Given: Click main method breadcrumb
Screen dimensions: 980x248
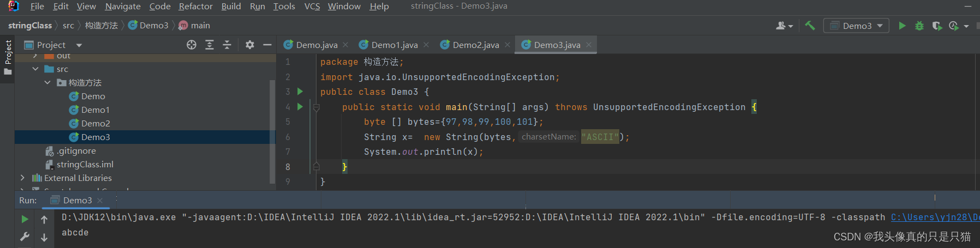Looking at the screenshot, I should point(194,26).
